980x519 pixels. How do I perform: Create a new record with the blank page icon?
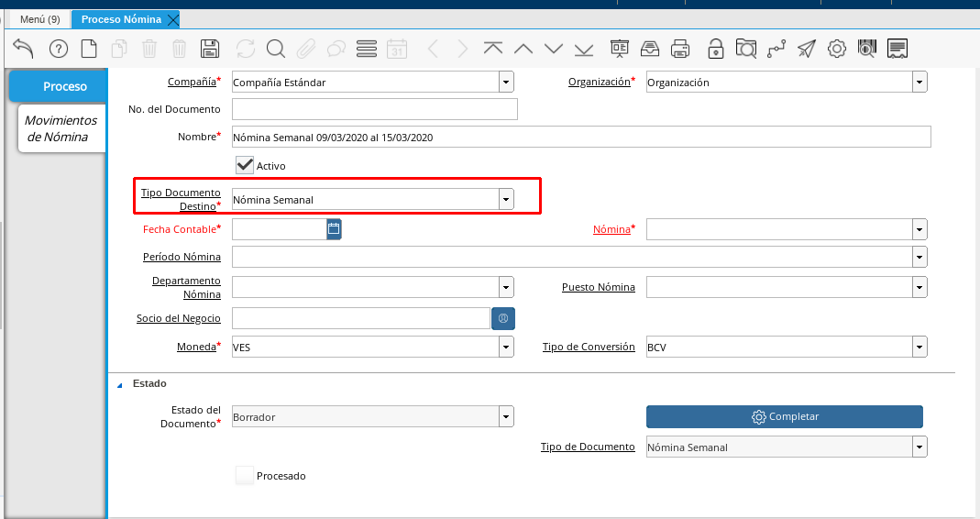[x=89, y=49]
